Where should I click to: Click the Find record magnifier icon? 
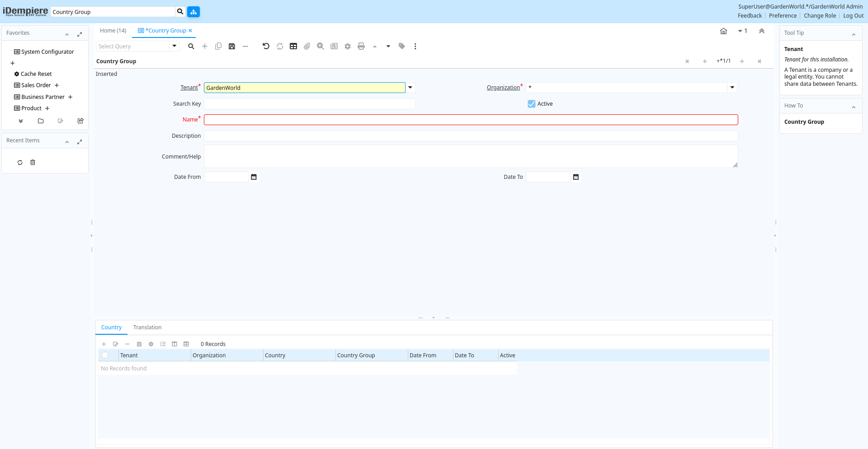point(191,46)
